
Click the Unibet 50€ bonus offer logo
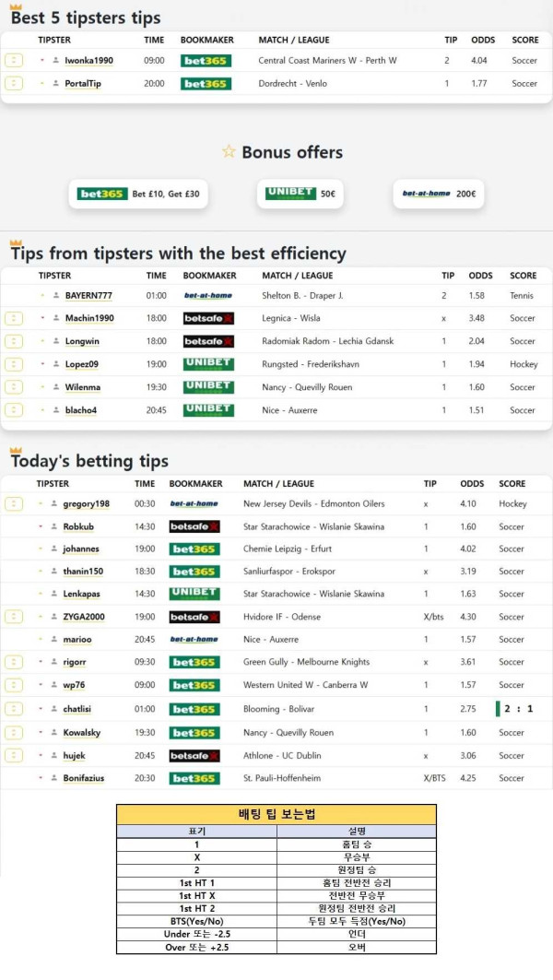pos(290,194)
